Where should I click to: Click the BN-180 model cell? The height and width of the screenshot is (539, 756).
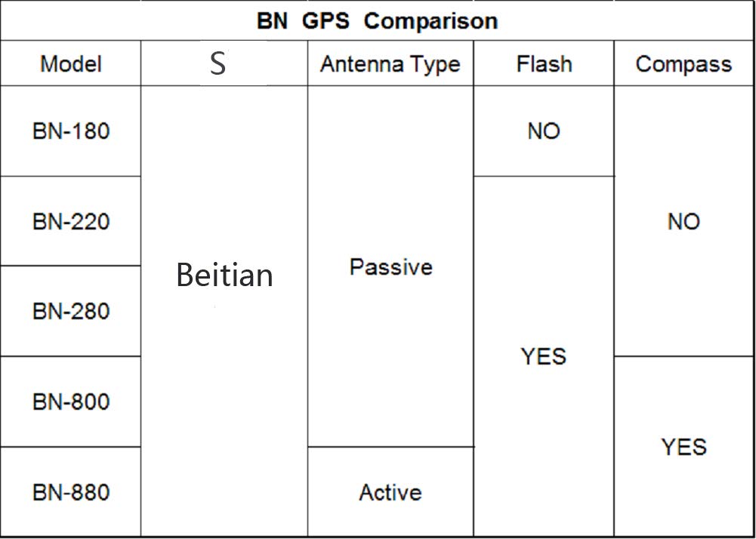71,131
